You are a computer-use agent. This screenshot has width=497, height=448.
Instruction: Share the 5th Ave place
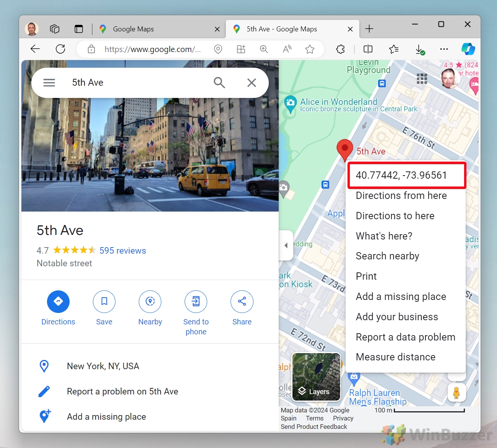click(x=242, y=308)
